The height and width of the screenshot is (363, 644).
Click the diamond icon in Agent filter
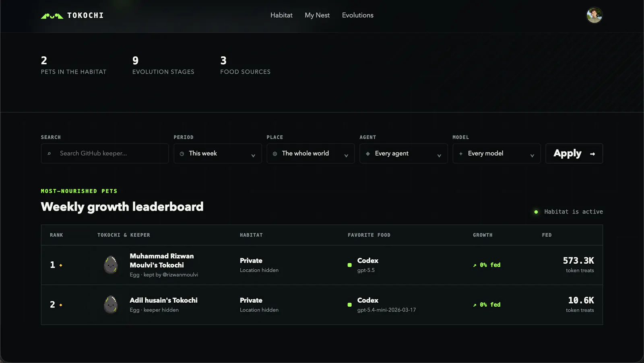[368, 154]
